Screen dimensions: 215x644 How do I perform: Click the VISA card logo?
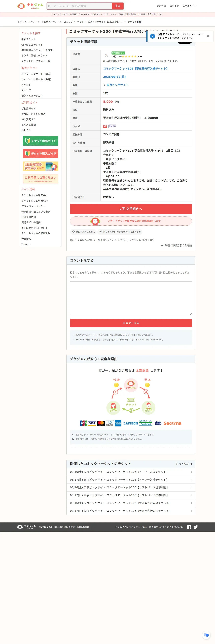click(92, 423)
